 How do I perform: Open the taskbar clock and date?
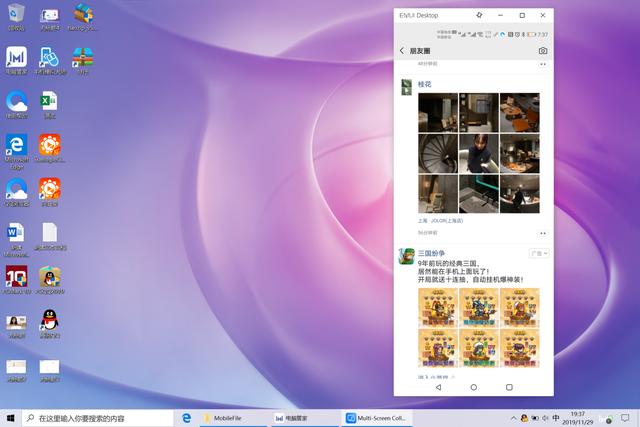click(x=578, y=418)
